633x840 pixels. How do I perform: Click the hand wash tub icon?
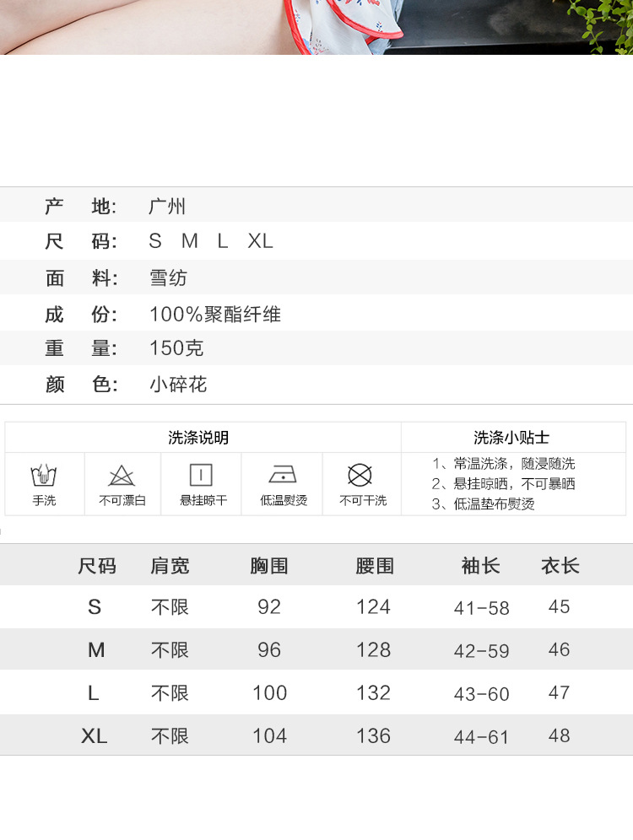(x=44, y=476)
